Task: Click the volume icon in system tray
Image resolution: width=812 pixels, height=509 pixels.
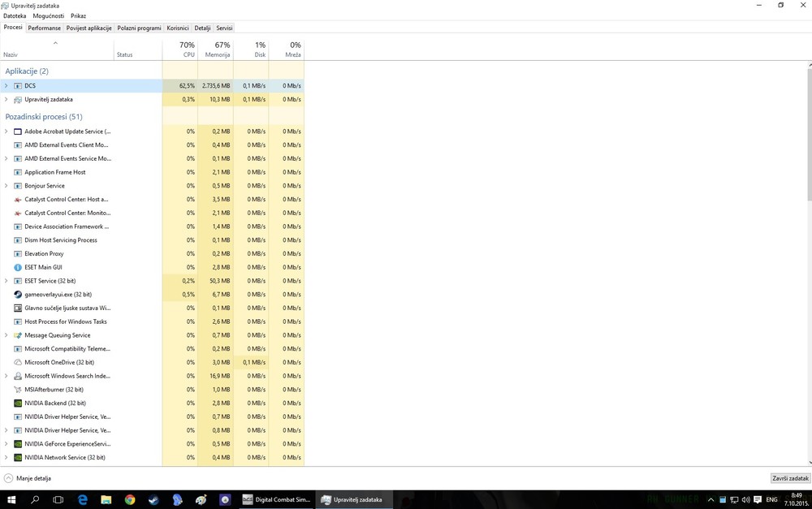Action: click(x=745, y=500)
